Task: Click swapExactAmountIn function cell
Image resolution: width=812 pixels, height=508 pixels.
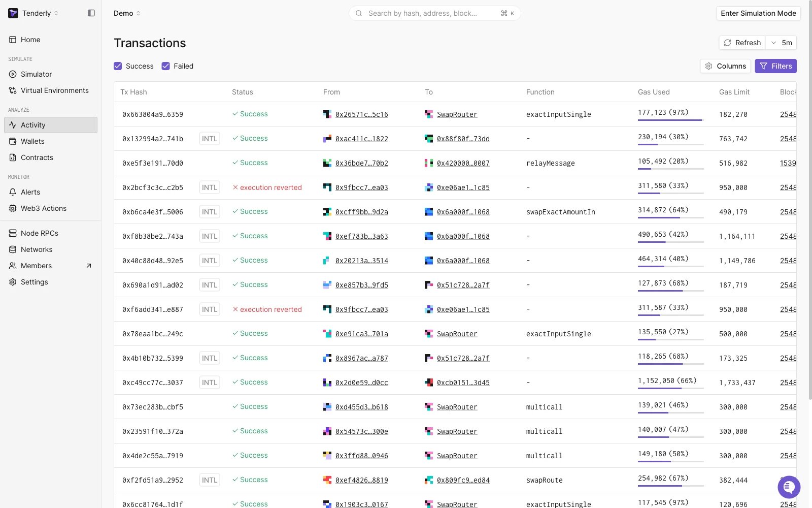Action: click(x=561, y=212)
